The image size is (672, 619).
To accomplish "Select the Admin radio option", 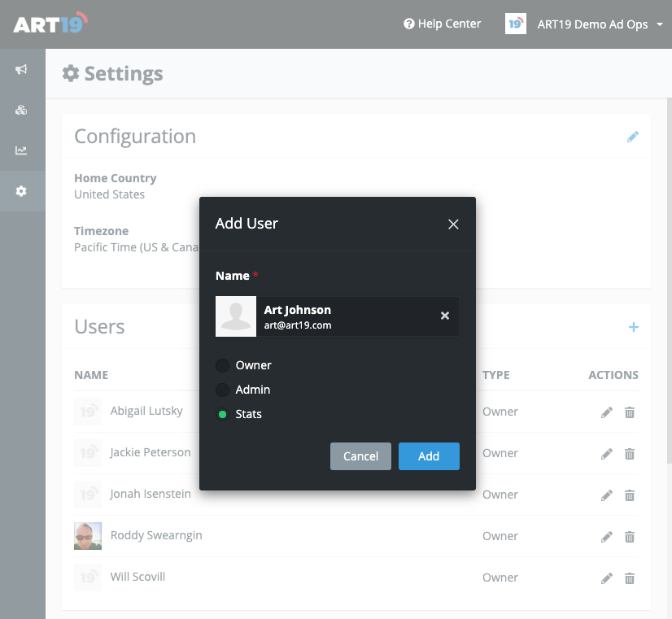I will pyautogui.click(x=222, y=390).
